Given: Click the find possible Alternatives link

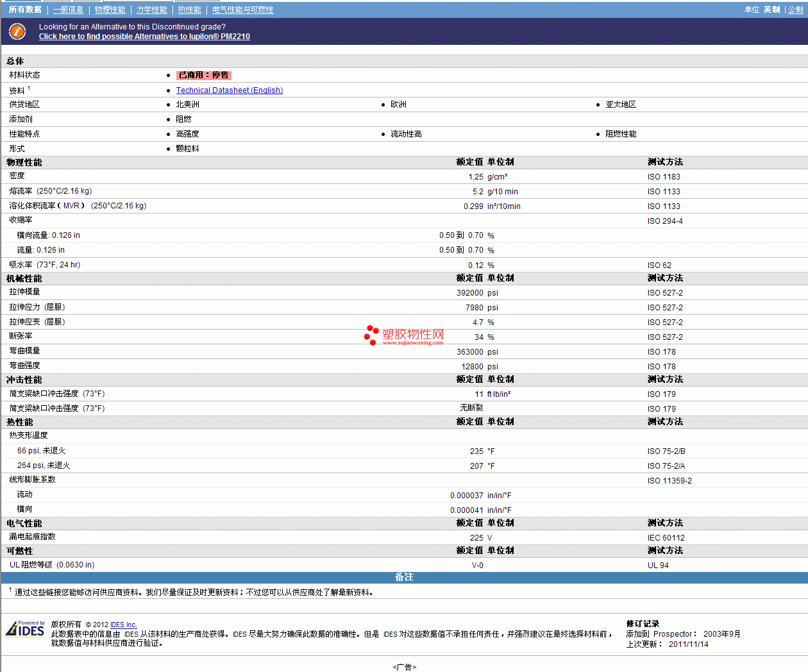Looking at the screenshot, I should point(144,37).
